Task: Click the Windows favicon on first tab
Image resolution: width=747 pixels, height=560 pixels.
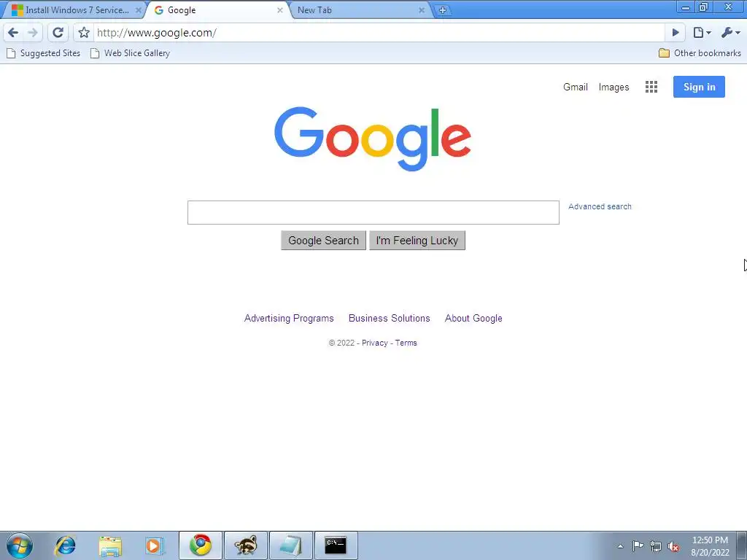Action: [18, 10]
